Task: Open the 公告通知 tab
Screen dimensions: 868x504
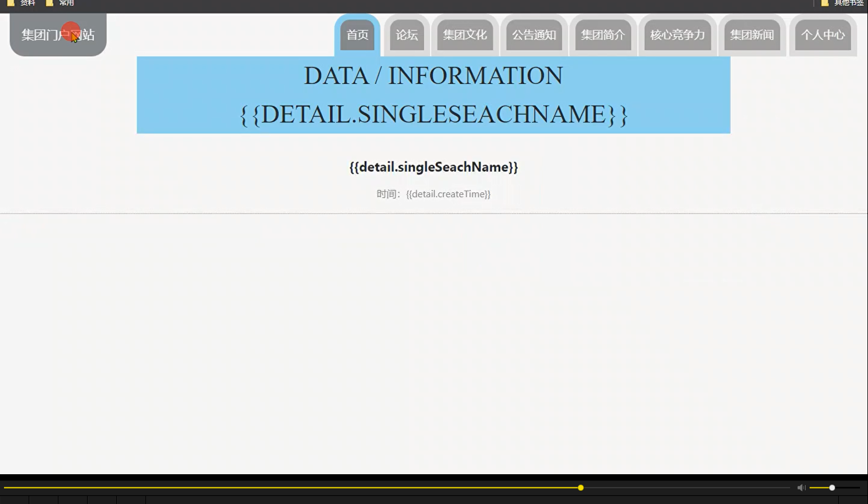Action: click(x=534, y=35)
